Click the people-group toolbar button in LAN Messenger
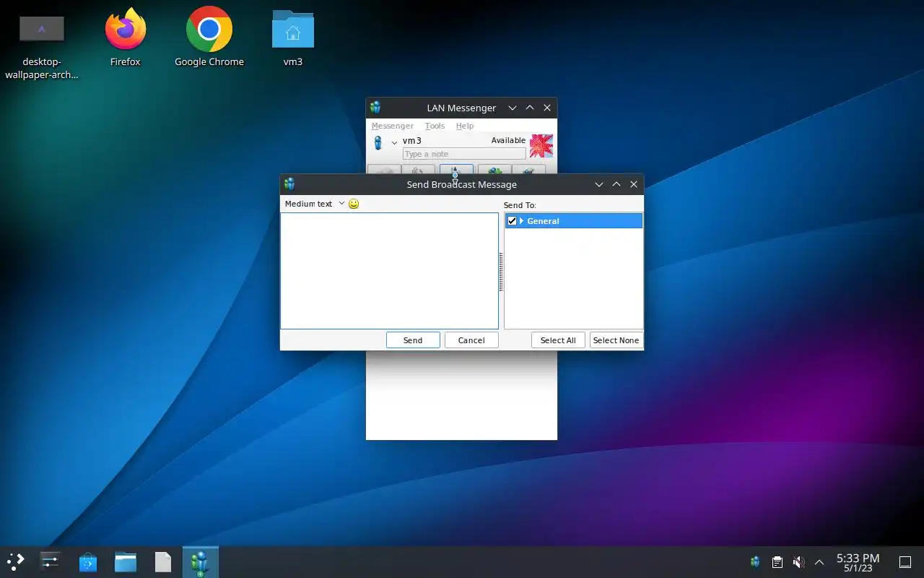The width and height of the screenshot is (924, 578). (x=494, y=170)
